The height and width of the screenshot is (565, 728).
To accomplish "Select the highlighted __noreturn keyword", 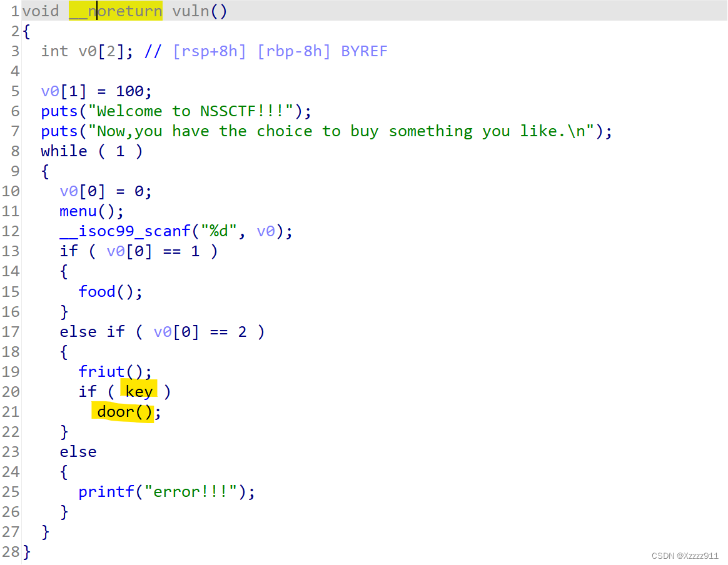I will click(x=116, y=11).
